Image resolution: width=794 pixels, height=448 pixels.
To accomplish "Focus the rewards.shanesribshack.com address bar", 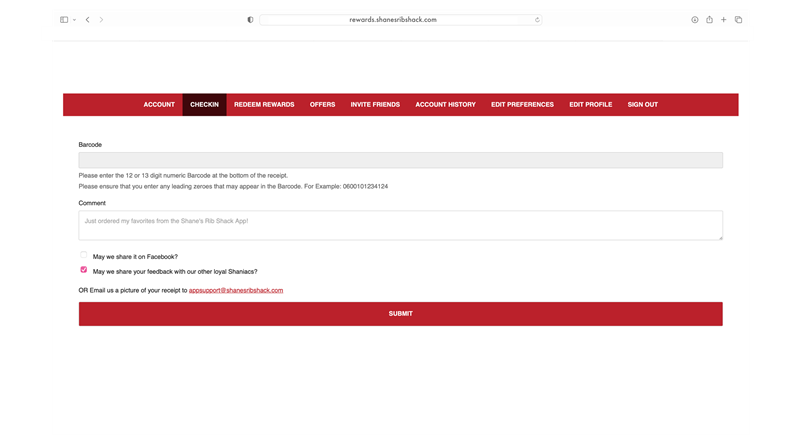I will tap(401, 20).
